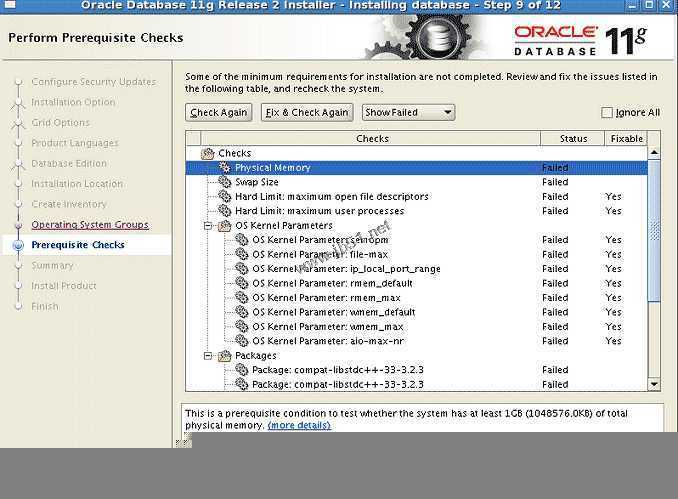Open the more details link

pyautogui.click(x=299, y=425)
